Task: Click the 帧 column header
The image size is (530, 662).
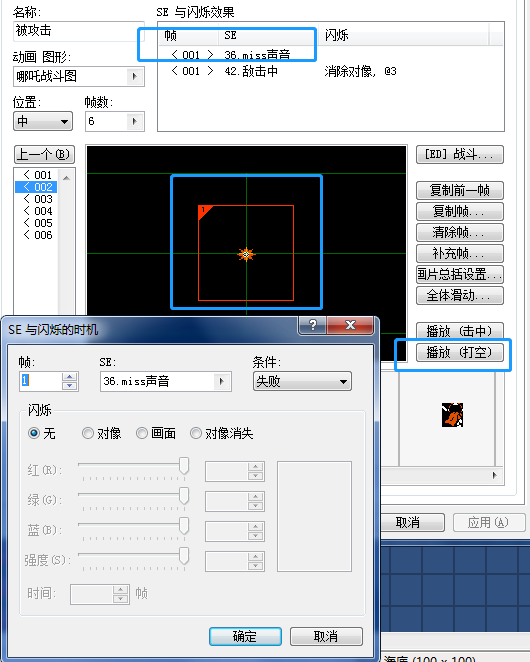Action: pyautogui.click(x=189, y=35)
